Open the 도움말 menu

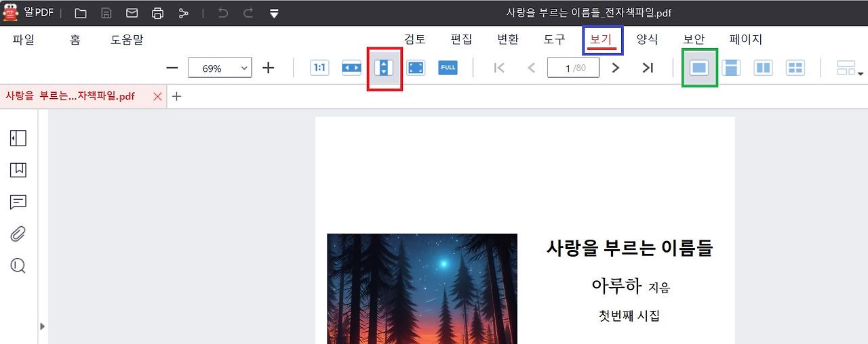[127, 39]
